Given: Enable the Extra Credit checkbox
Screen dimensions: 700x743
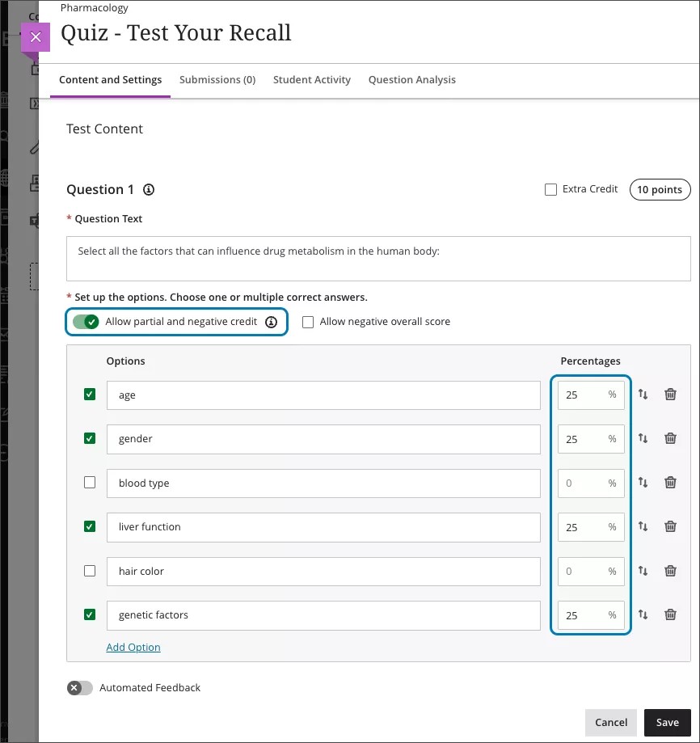Looking at the screenshot, I should click(550, 188).
